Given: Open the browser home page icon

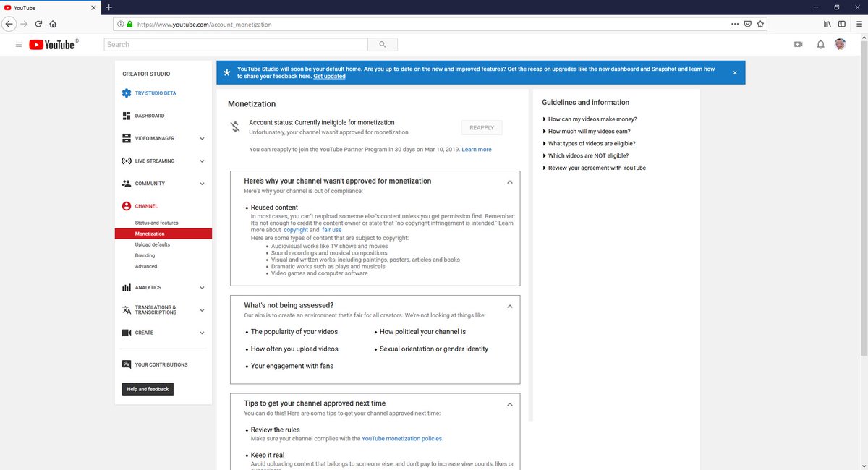Looking at the screenshot, I should [53, 24].
